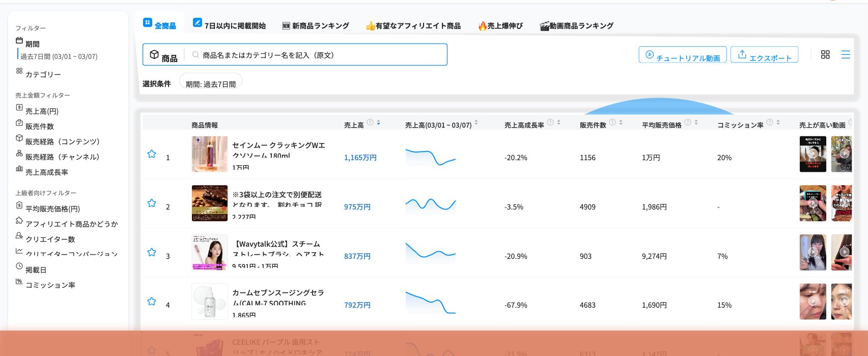Click help icon beside 平均販売価格 column header
This screenshot has width=868, height=356.
688,122
